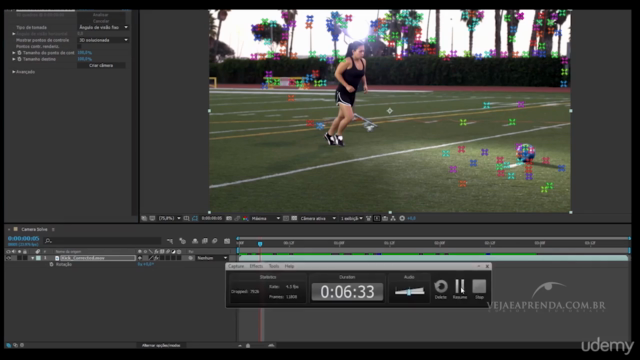Toggle stopwatch for Tamanho destino
This screenshot has width=640, height=360.
pyautogui.click(x=19, y=59)
